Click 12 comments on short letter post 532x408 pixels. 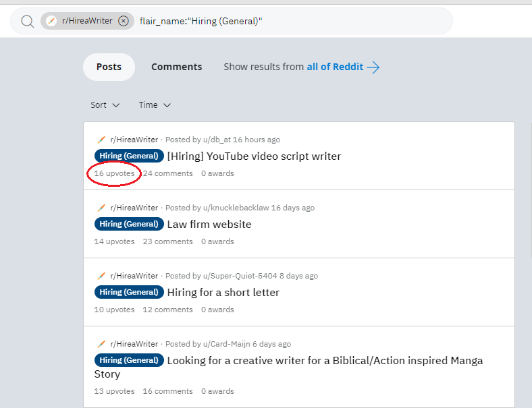click(x=167, y=310)
